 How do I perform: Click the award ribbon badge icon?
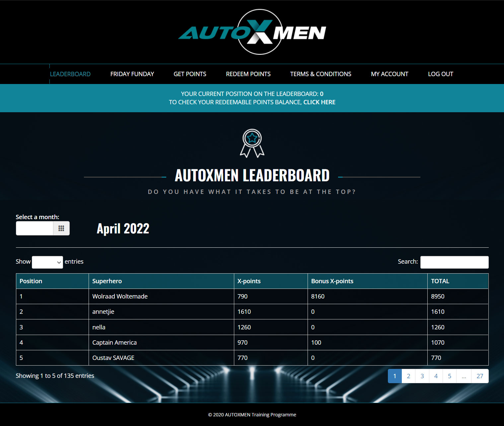click(252, 143)
